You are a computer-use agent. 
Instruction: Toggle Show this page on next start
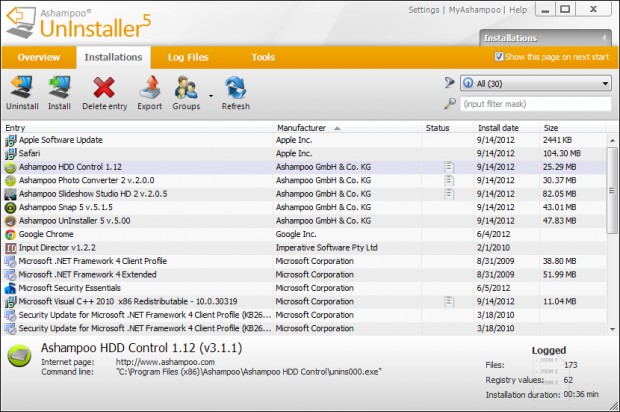point(499,57)
